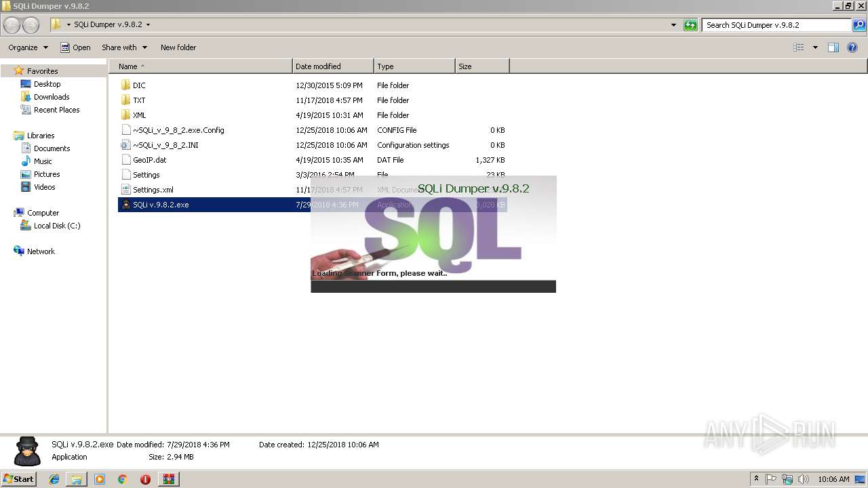Viewport: 868px width, 488px height.
Task: Sort by Type column header
Action: (414, 66)
